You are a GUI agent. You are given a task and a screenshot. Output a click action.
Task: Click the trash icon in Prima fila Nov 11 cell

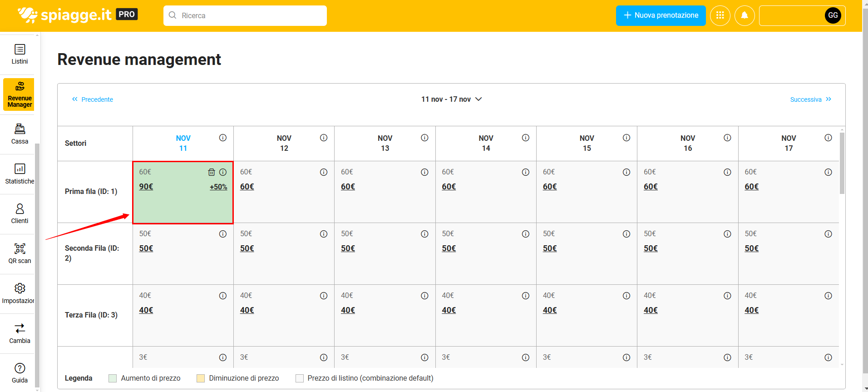point(211,172)
